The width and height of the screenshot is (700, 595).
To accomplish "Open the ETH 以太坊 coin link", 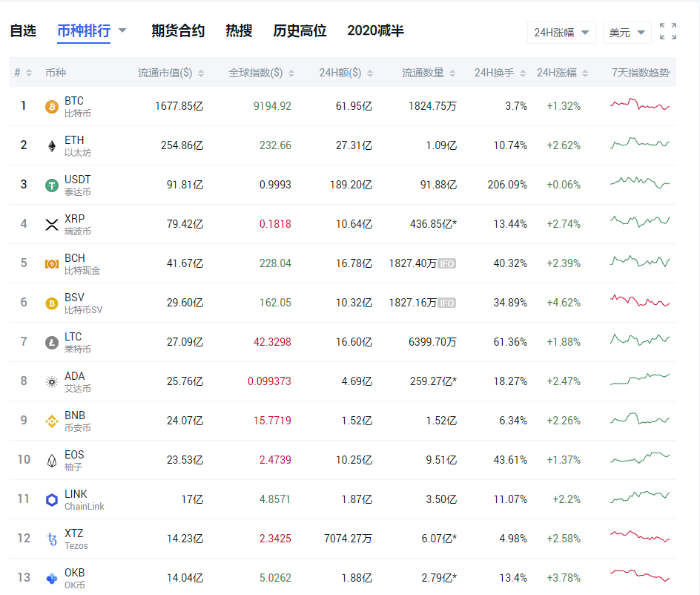I will [x=77, y=146].
